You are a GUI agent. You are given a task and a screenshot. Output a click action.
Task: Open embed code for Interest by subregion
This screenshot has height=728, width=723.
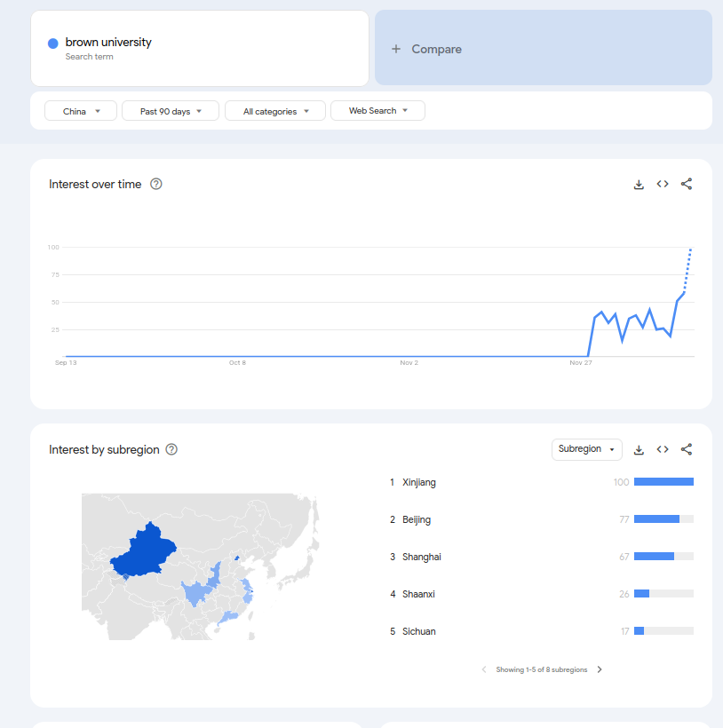663,449
